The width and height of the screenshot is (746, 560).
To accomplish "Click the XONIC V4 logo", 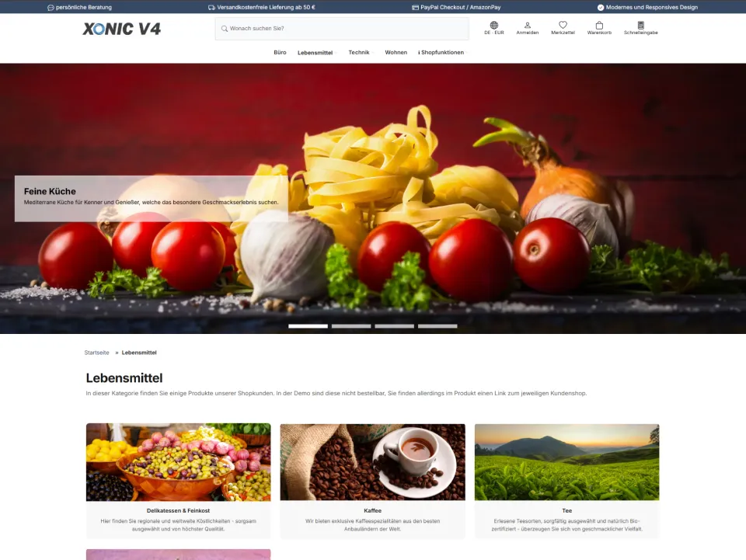I will 122,29.
